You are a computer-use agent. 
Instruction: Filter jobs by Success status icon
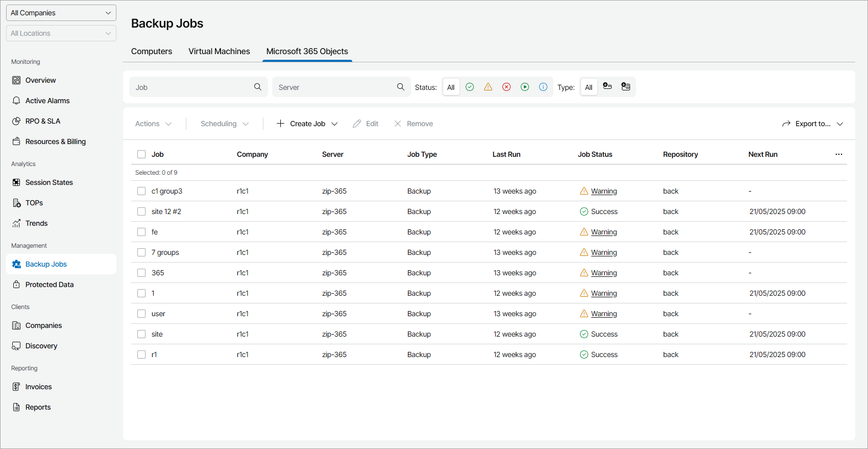(x=470, y=87)
